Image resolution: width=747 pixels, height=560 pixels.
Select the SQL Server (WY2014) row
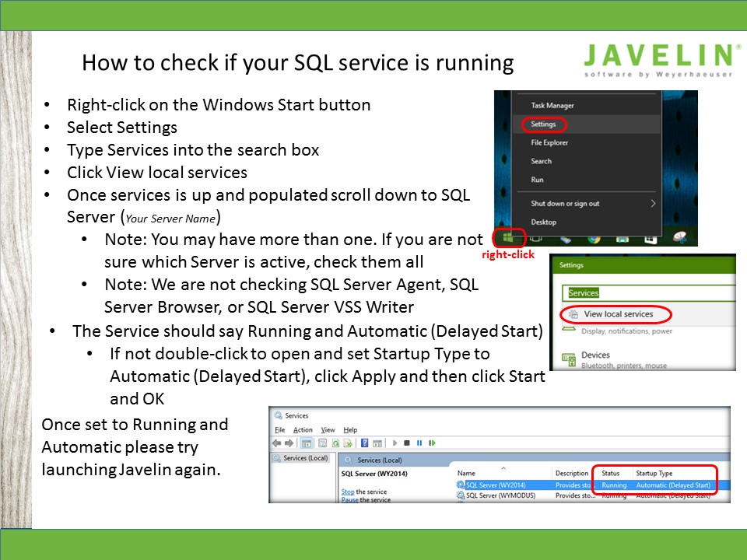pos(498,485)
